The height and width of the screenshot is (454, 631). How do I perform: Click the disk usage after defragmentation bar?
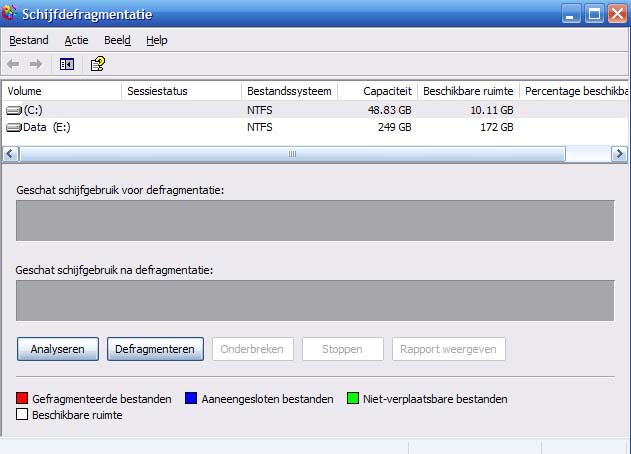(315, 301)
